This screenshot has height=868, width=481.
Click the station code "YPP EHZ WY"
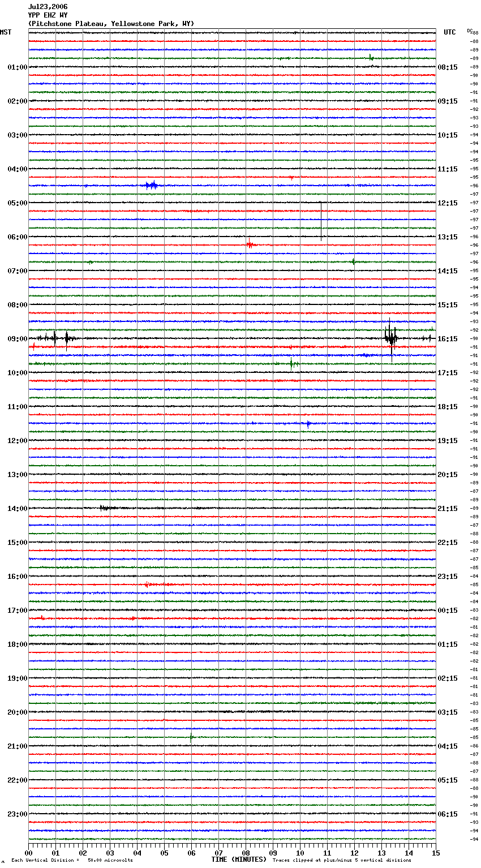[x=48, y=15]
